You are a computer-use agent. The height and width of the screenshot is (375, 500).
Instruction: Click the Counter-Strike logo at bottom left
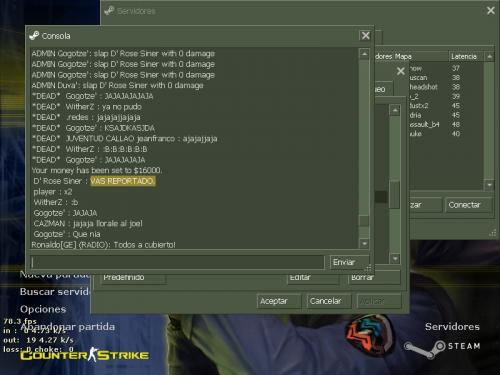(85, 355)
